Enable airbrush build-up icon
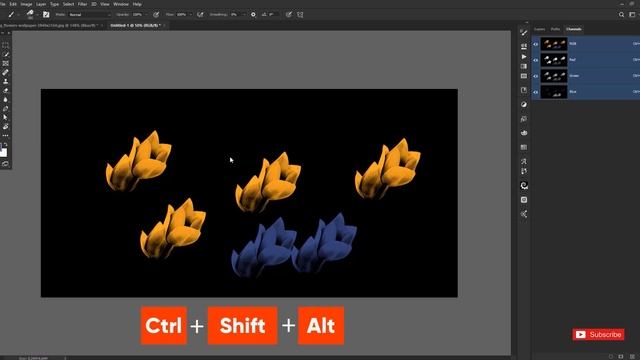The height and width of the screenshot is (360, 640). [x=200, y=14]
